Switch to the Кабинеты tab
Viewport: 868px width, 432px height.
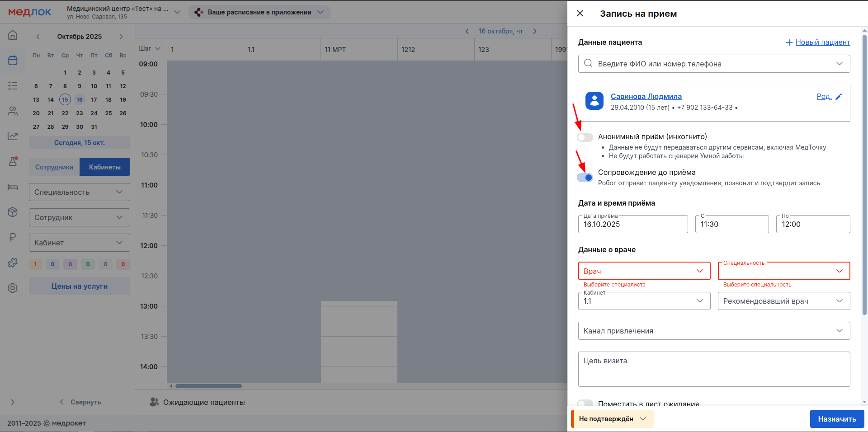tap(105, 167)
